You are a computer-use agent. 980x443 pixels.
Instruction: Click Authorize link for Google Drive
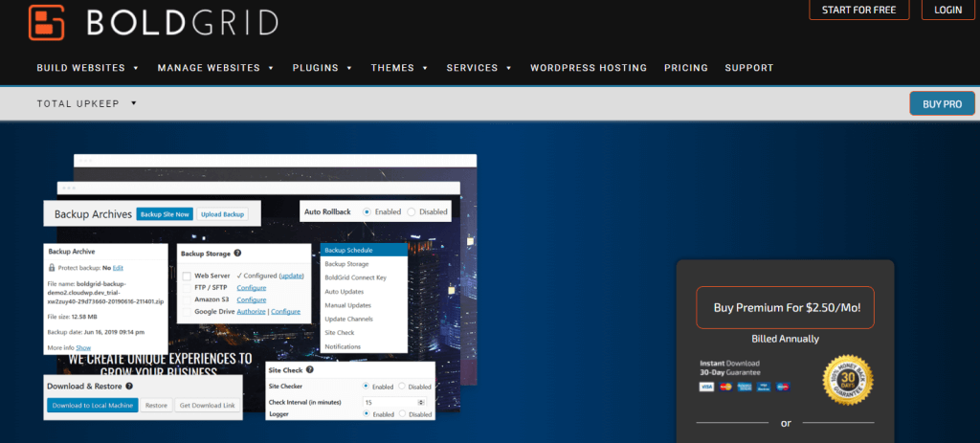coord(252,311)
